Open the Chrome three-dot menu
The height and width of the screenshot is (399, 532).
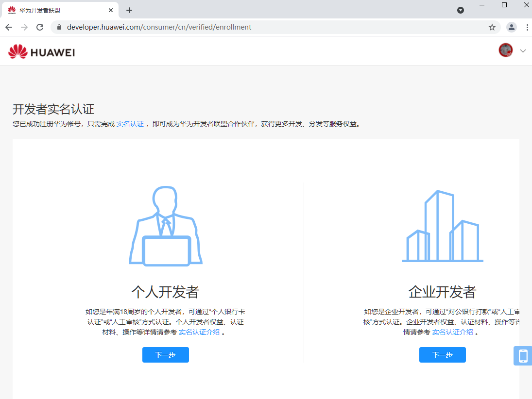point(527,27)
